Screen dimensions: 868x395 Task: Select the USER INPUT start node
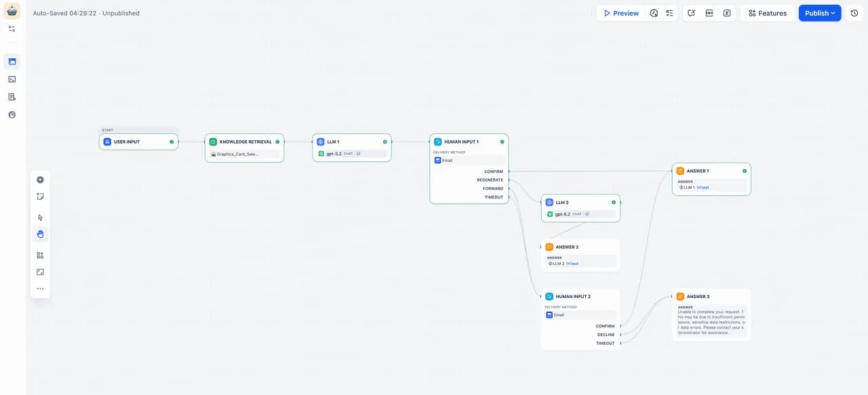click(138, 142)
